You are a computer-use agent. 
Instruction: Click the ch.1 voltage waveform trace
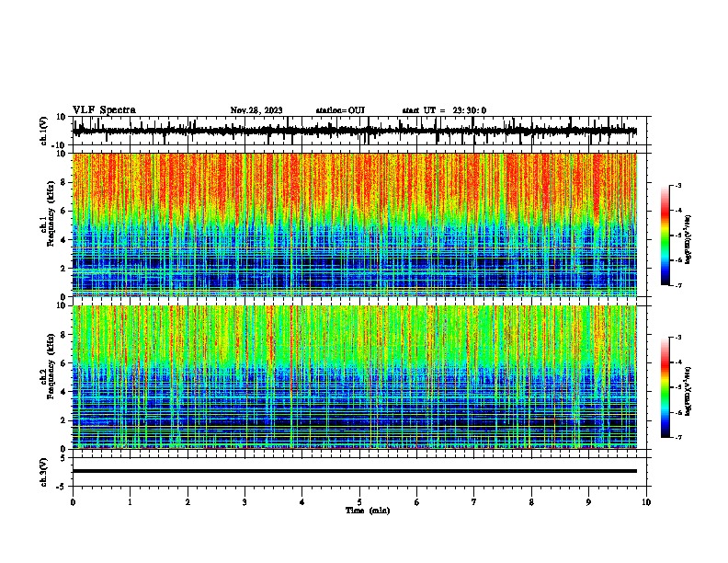pyautogui.click(x=355, y=131)
